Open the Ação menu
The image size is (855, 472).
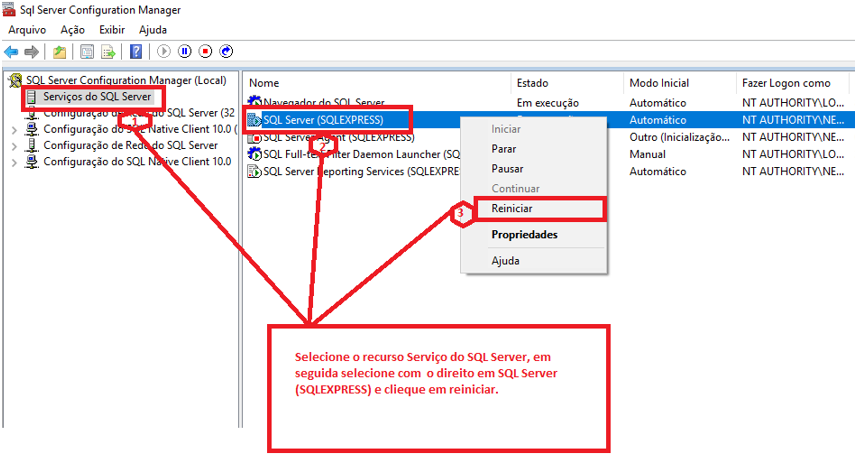click(73, 30)
